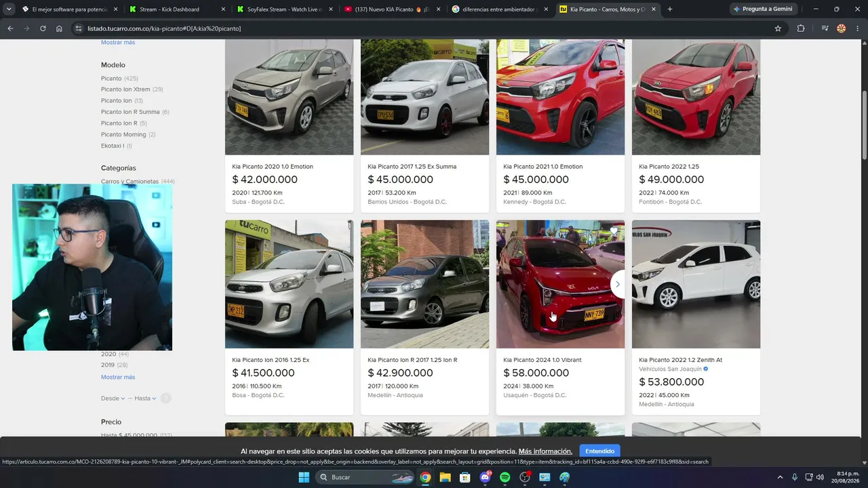Open the Más información cookies link
The height and width of the screenshot is (488, 868).
coord(545,451)
